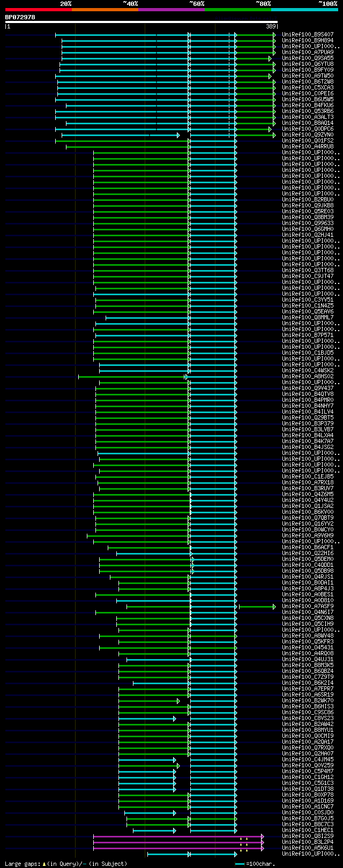
Task: Click the UniRef100_B4QTV8 label
Action: (308, 394)
